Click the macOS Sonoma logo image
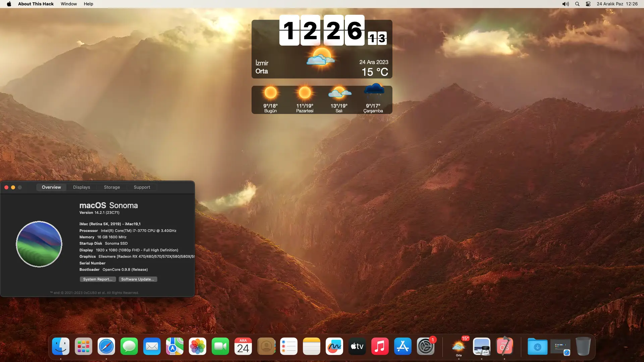This screenshot has width=644, height=362. [x=39, y=244]
